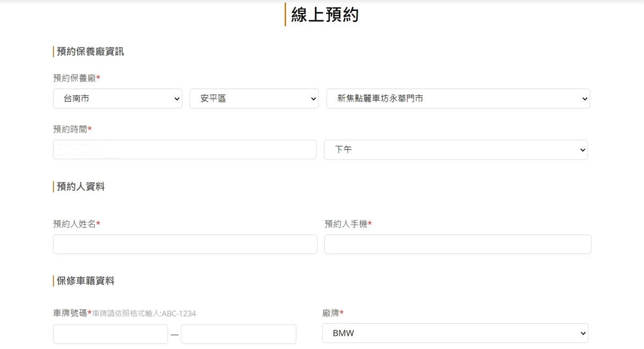Viewport: 644px width, 349px height.
Task: Click the 預約時間 date input field
Action: [185, 150]
